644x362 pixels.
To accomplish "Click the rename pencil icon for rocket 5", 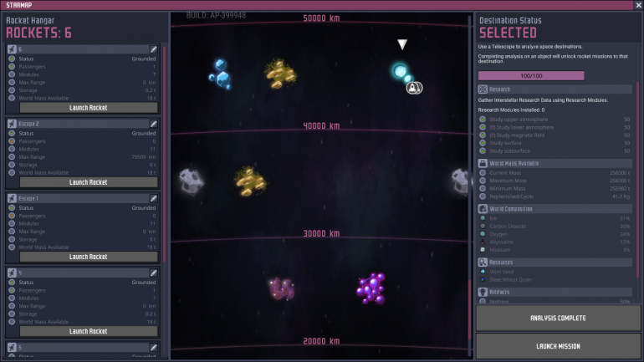I will 153,347.
